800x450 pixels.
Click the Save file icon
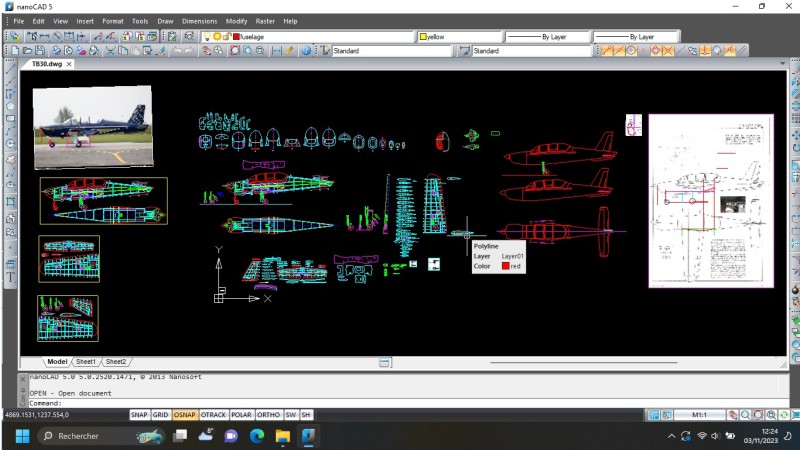(x=40, y=50)
